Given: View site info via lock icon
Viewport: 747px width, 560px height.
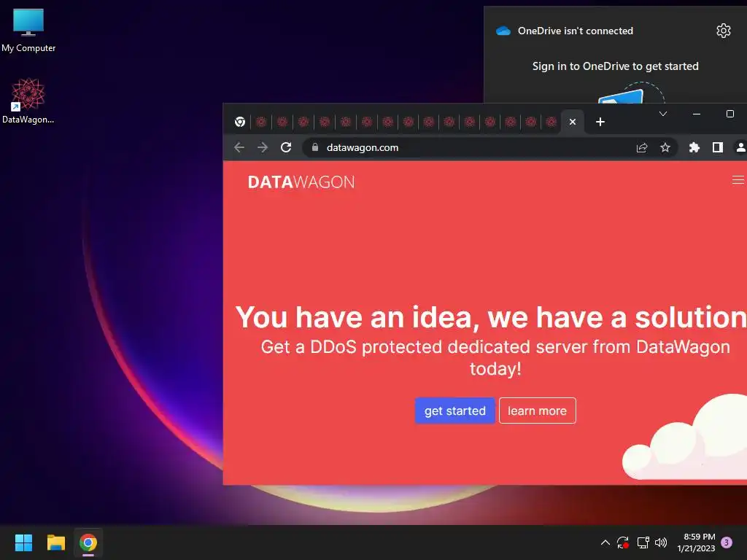Looking at the screenshot, I should tap(315, 147).
